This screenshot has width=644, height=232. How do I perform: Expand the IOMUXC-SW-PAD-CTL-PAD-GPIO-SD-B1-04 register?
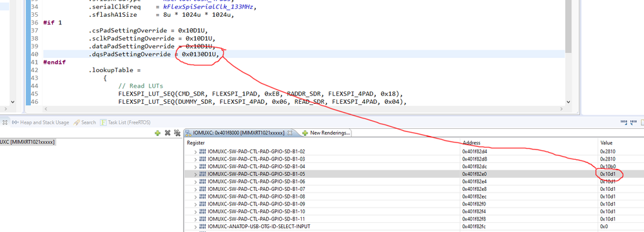tap(195, 166)
